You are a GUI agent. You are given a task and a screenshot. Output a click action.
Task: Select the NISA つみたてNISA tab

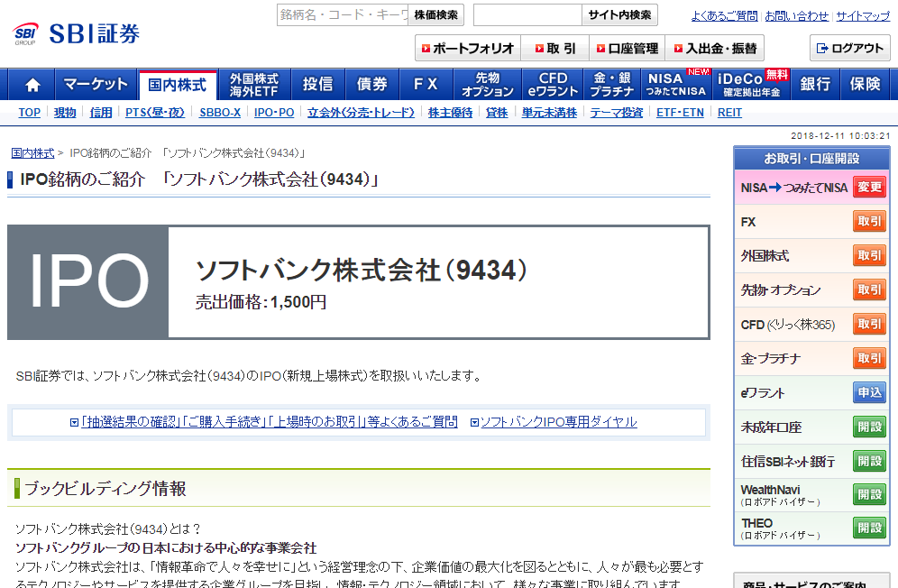pos(676,85)
